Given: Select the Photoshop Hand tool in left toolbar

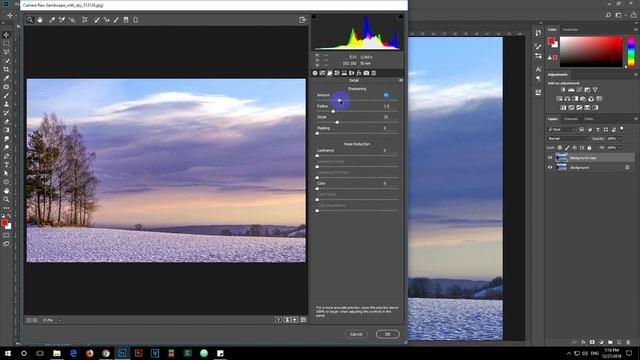Looking at the screenshot, I should click(x=6, y=191).
